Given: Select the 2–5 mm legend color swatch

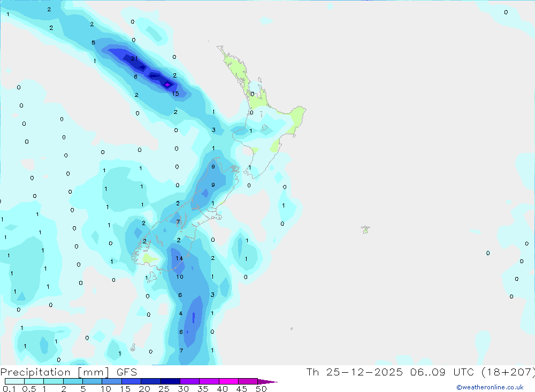Looking at the screenshot, I should pyautogui.click(x=73, y=381).
